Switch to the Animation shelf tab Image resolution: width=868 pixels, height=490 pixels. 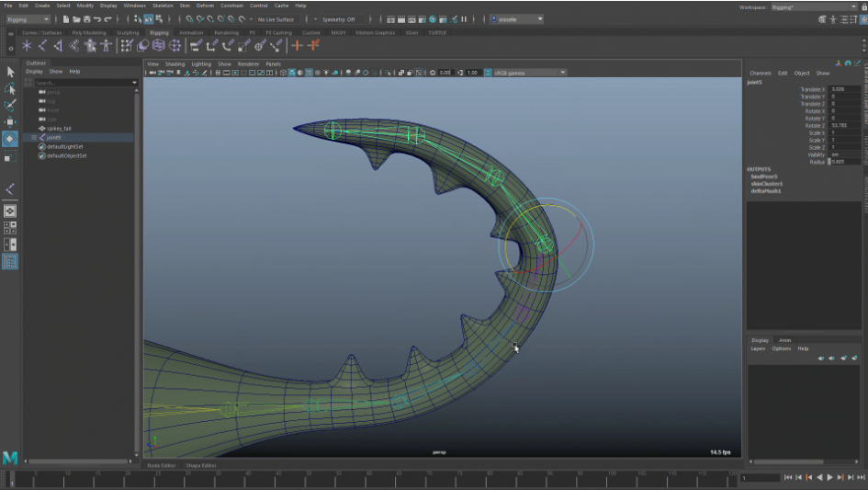point(191,32)
